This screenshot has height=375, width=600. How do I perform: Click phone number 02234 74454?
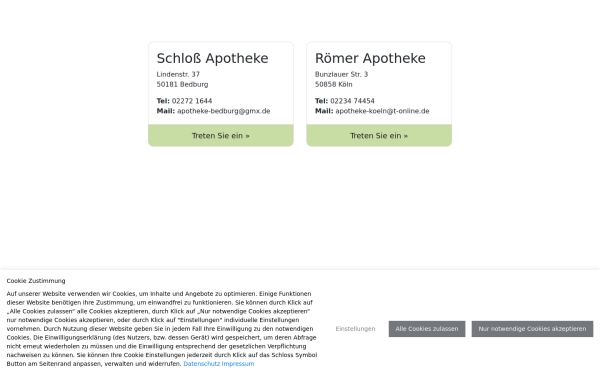click(352, 101)
